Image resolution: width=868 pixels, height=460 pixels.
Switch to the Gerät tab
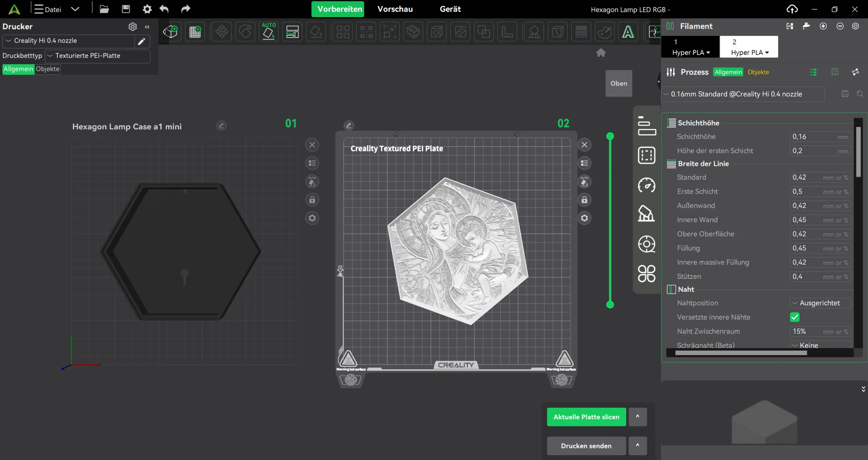(450, 9)
